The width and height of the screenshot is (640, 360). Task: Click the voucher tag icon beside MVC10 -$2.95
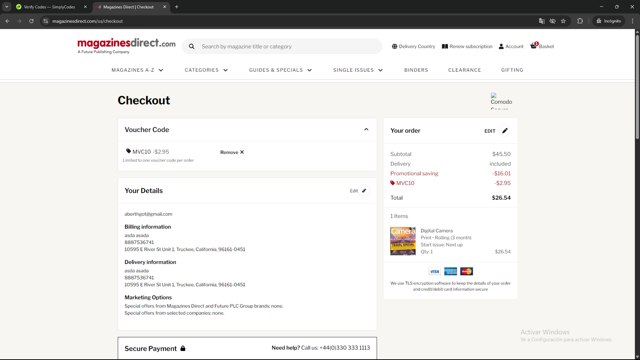[x=128, y=151]
